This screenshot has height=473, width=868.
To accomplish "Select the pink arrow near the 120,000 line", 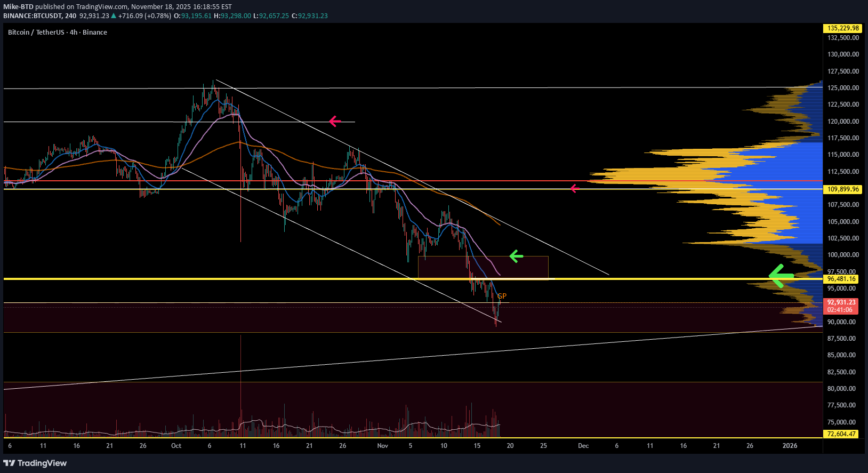I will [335, 122].
